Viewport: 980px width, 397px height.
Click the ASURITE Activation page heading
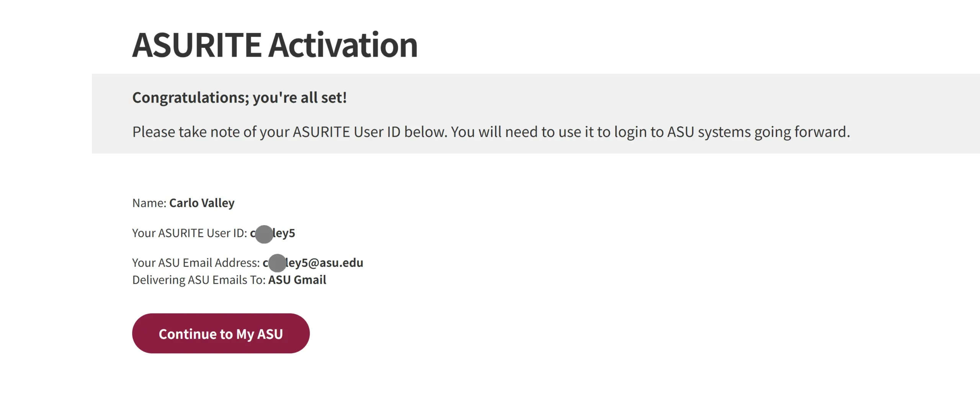pyautogui.click(x=274, y=45)
